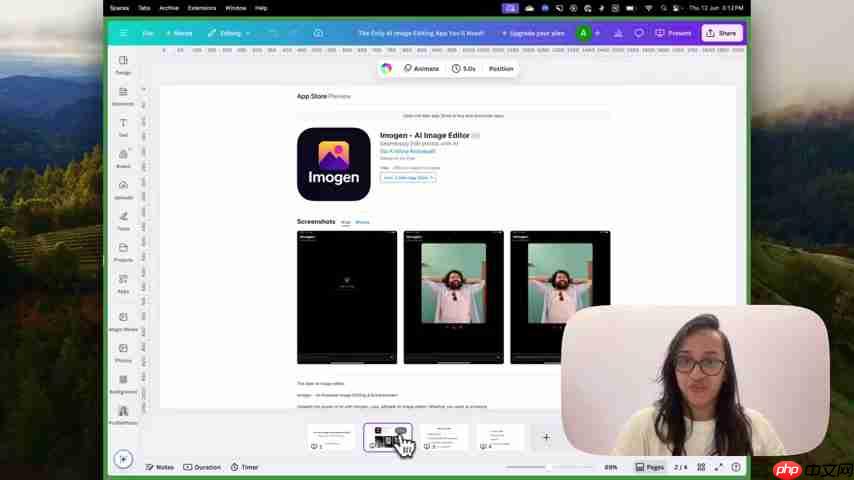Open the Design panel in sidebar
854x480 pixels.
click(x=123, y=65)
